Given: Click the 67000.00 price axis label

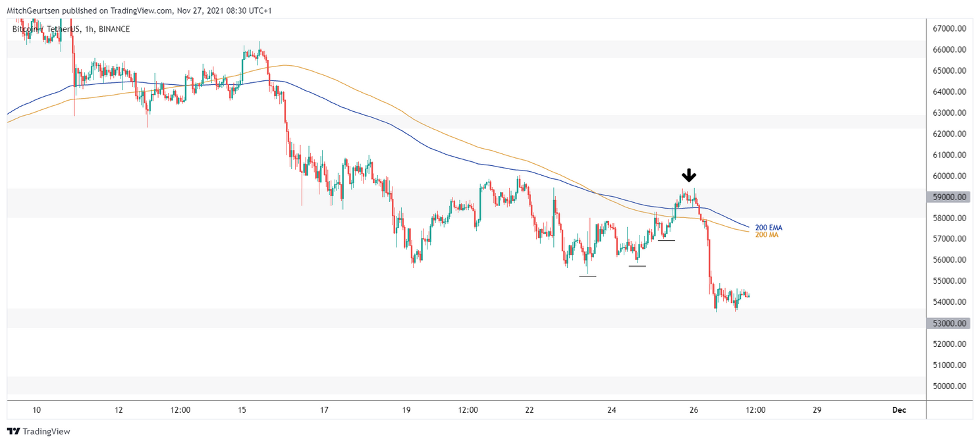Looking at the screenshot, I should click(949, 28).
